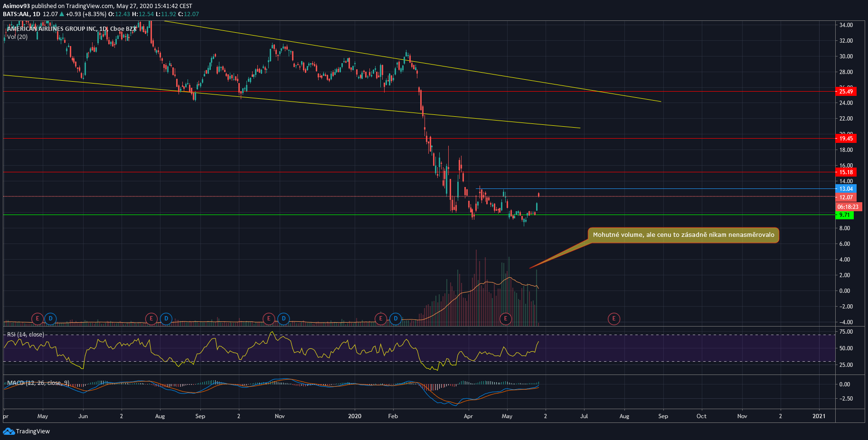
Task: Click the current price 12.07 label
Action: (846, 197)
